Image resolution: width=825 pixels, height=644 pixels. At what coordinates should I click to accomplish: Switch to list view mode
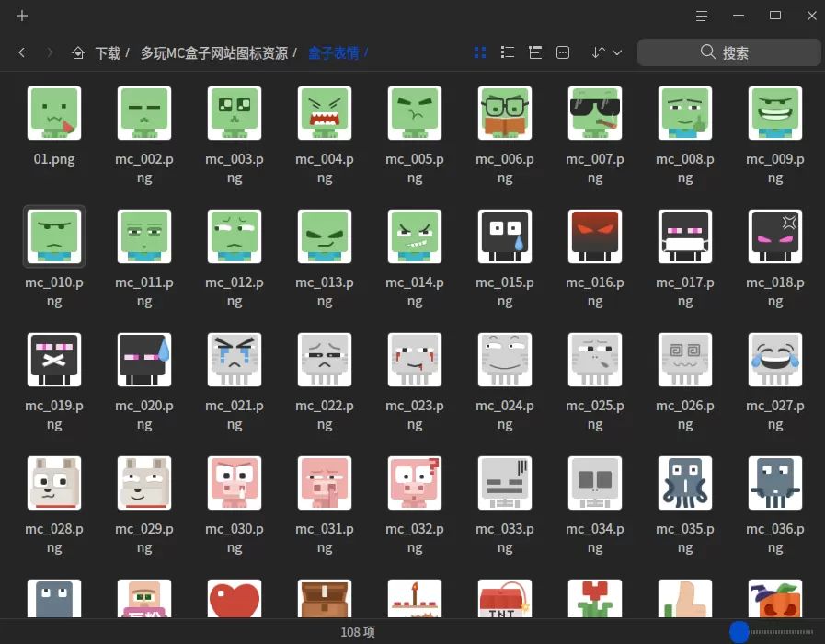click(x=508, y=52)
